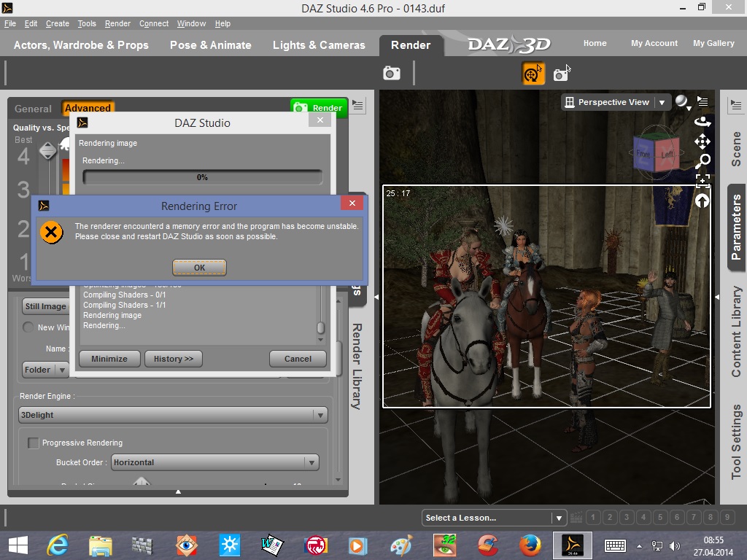Expand History in the render progress dialog
The image size is (747, 560).
tap(174, 359)
